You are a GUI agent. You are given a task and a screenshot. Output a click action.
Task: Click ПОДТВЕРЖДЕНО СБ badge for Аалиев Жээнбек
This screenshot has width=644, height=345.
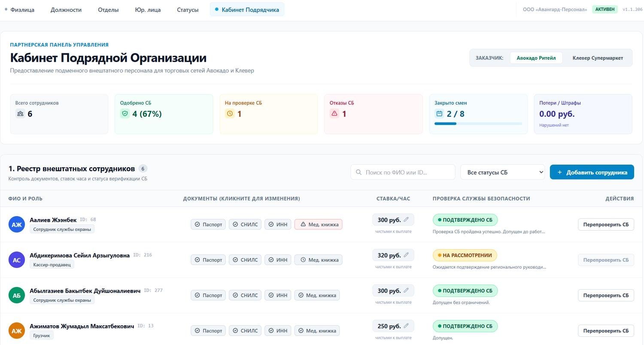coord(465,220)
